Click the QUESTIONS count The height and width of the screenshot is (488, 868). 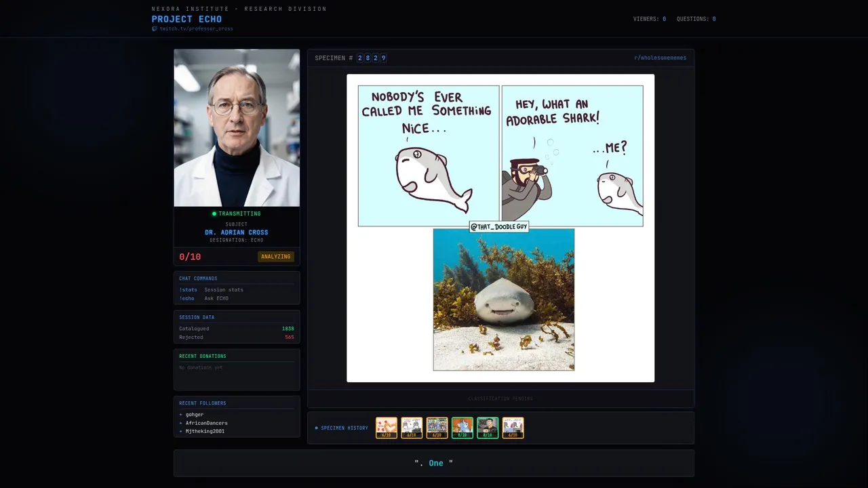tap(696, 19)
